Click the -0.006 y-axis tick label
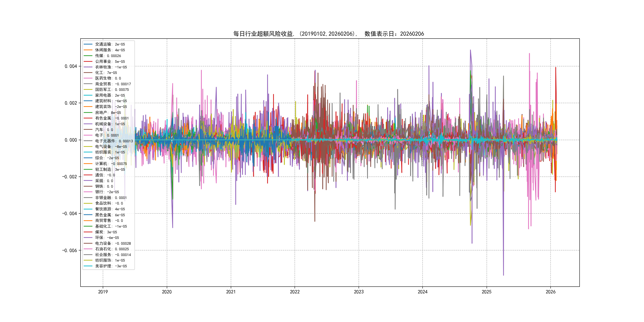The image size is (644, 322). point(70,250)
